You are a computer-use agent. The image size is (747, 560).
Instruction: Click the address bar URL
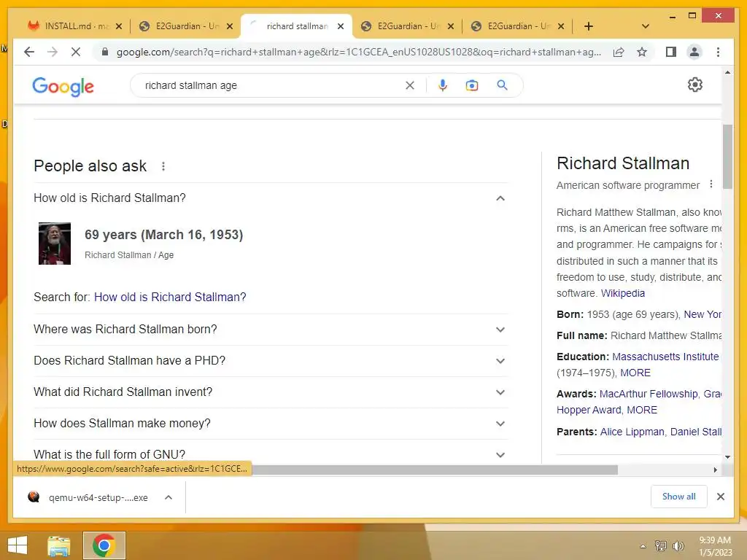[x=358, y=52]
